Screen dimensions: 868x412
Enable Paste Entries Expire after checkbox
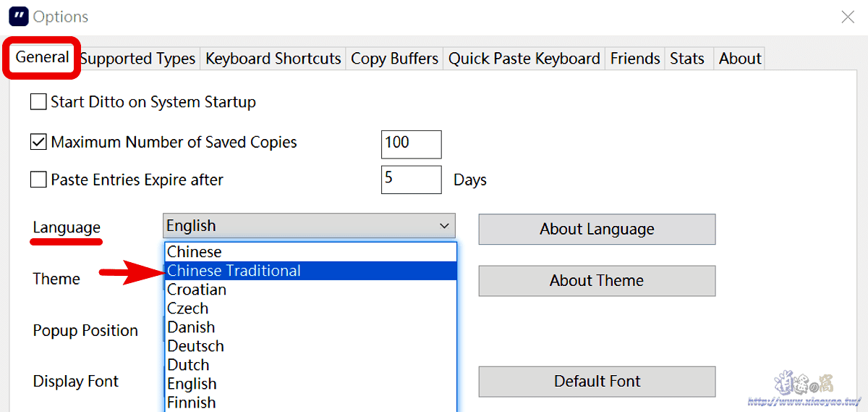pos(38,180)
